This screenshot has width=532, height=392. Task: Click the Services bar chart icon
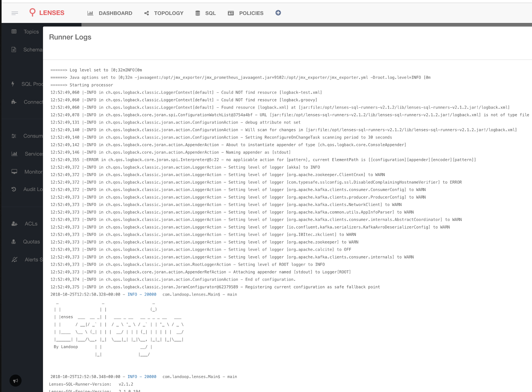click(x=14, y=154)
